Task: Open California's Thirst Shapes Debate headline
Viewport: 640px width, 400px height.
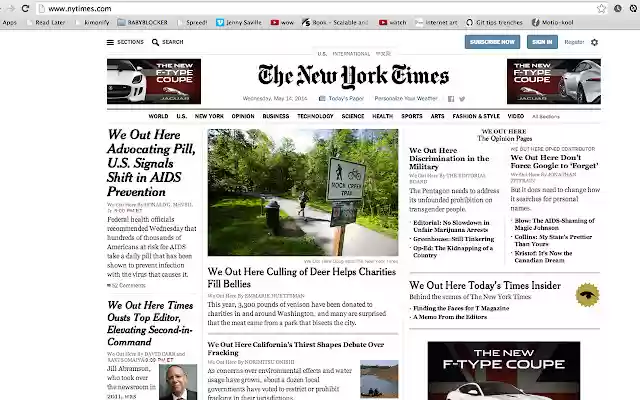Action: click(x=296, y=348)
